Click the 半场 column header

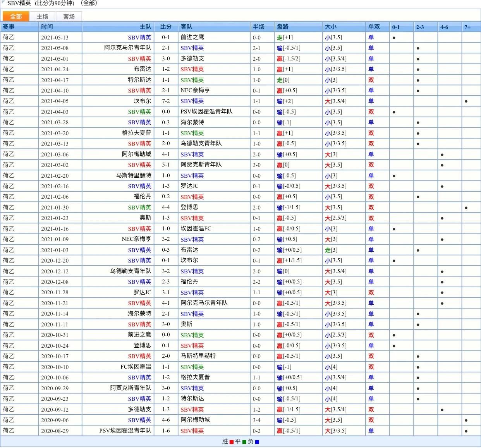(x=258, y=27)
